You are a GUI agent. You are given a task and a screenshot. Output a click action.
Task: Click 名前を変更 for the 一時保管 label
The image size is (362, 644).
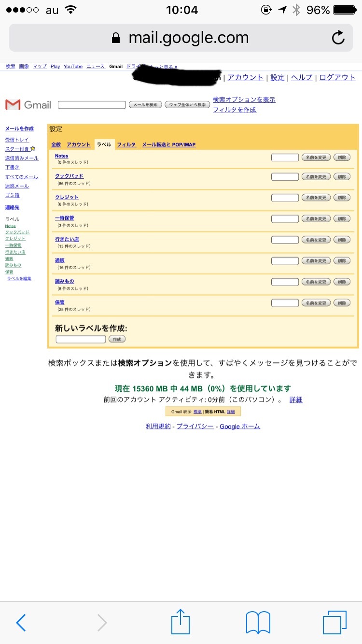click(x=316, y=219)
